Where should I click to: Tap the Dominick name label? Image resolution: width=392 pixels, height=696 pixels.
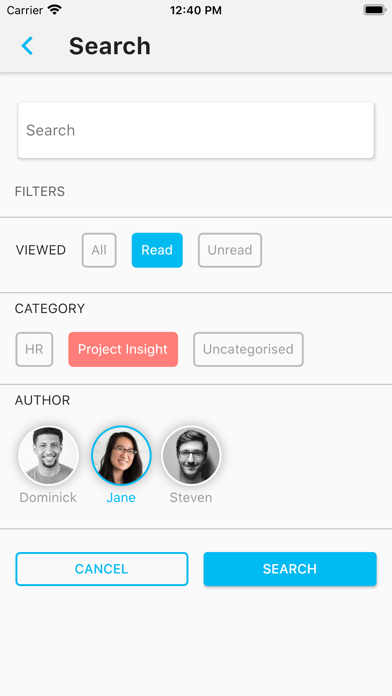pos(48,498)
